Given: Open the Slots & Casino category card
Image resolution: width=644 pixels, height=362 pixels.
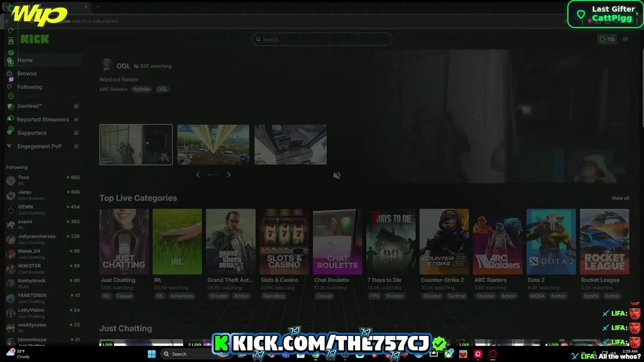Looking at the screenshot, I should point(284,242).
